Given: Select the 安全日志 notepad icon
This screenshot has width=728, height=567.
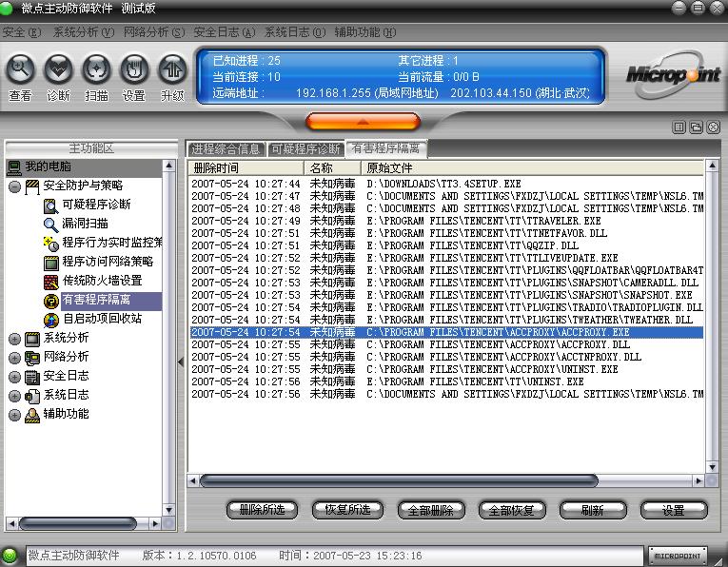Looking at the screenshot, I should pos(32,377).
